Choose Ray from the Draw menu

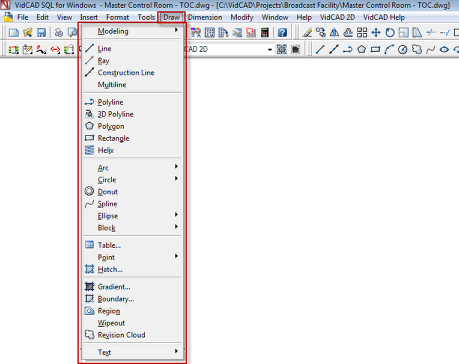click(133, 60)
